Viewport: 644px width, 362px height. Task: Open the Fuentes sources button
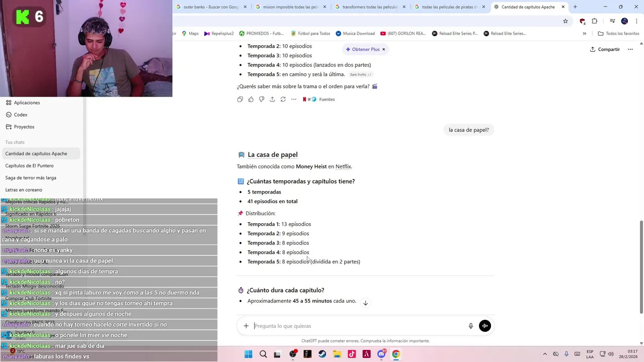319,100
